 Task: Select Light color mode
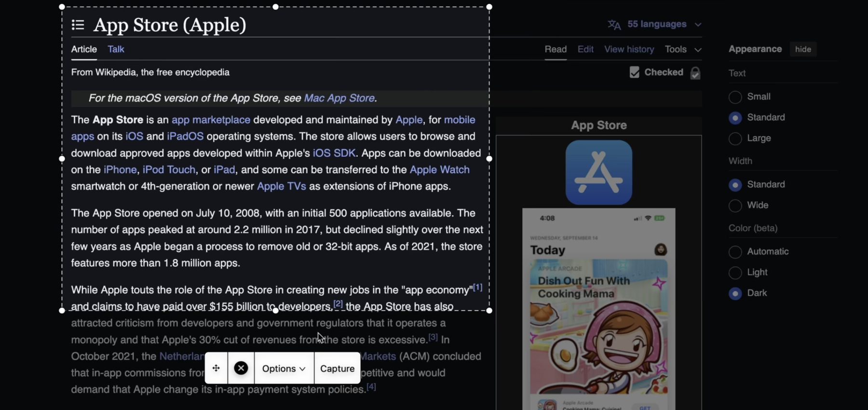735,273
